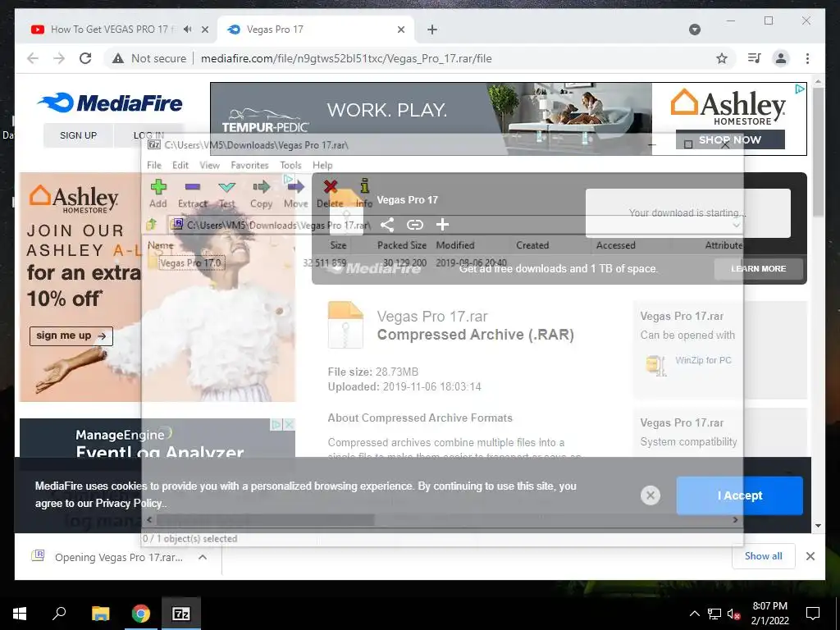Click the I Accept cookies button
This screenshot has height=630, width=840.
click(x=740, y=495)
